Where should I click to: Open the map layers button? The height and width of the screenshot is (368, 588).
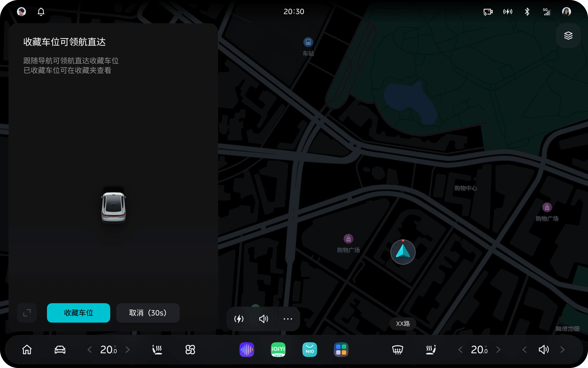[568, 36]
